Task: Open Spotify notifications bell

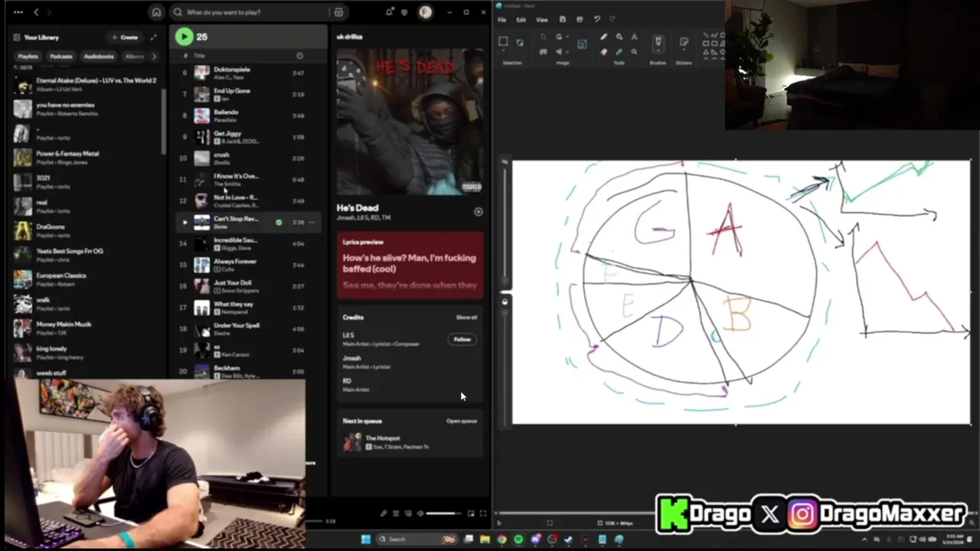Action: pyautogui.click(x=389, y=12)
